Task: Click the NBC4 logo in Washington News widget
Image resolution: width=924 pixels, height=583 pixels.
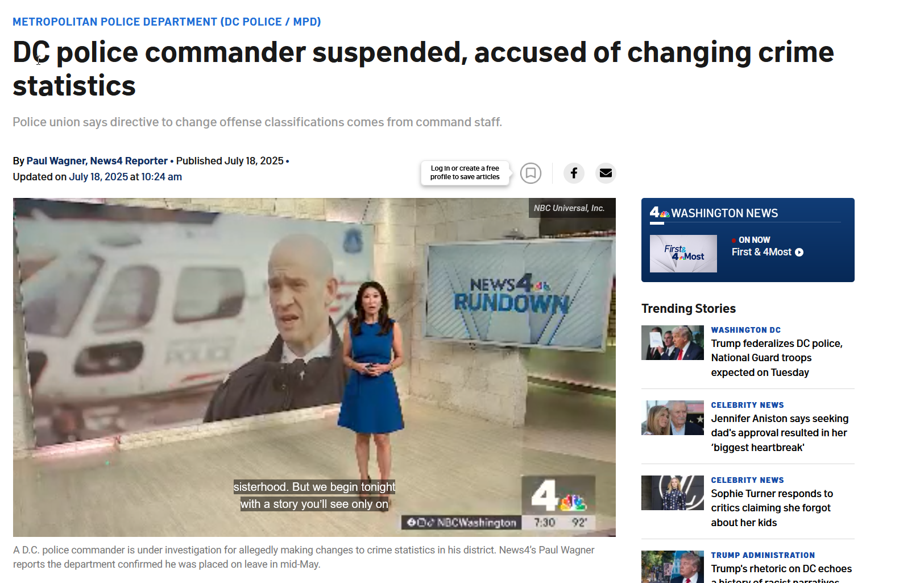Action: [x=660, y=213]
